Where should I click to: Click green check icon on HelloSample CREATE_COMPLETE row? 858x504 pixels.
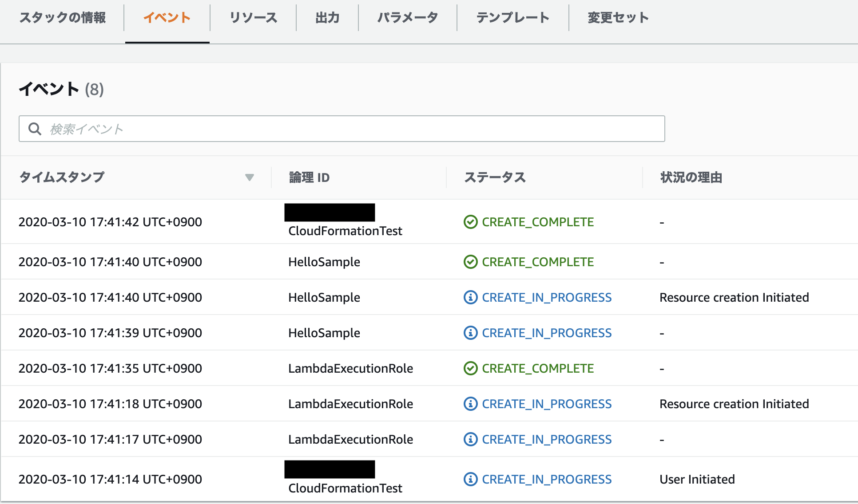click(x=470, y=262)
